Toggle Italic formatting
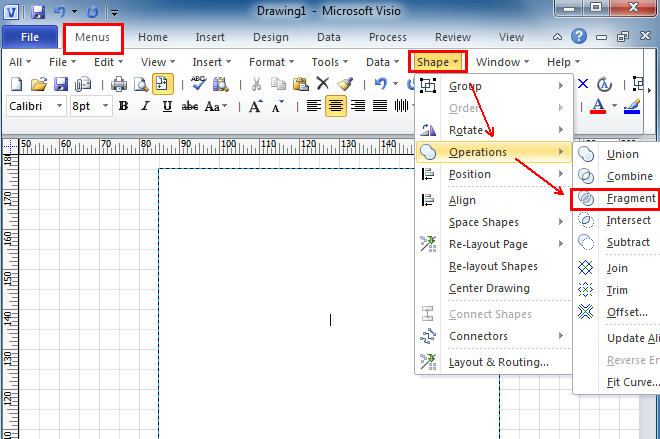The height and width of the screenshot is (439, 660). (x=145, y=106)
